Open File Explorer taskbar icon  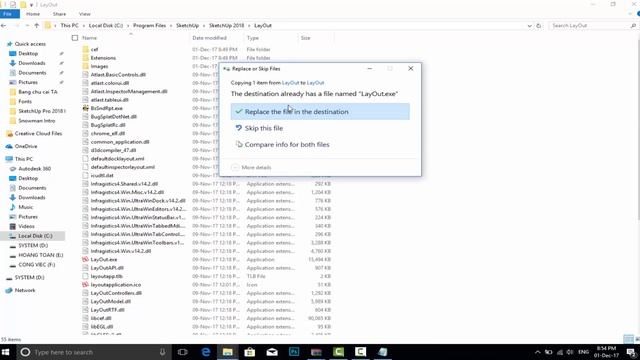click(x=228, y=352)
